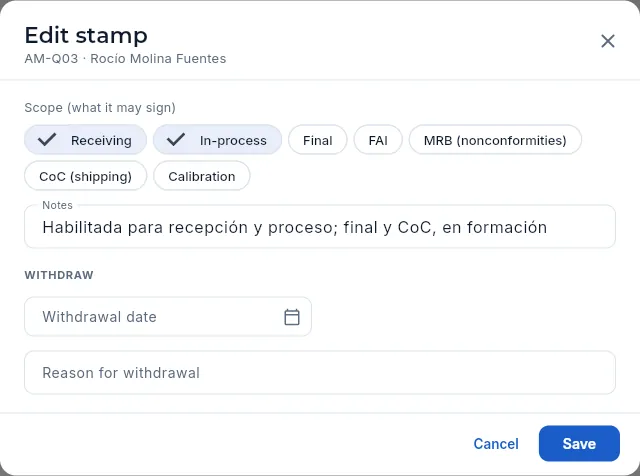Enable the FAI scope chip
This screenshot has height=476, width=640.
(x=378, y=140)
